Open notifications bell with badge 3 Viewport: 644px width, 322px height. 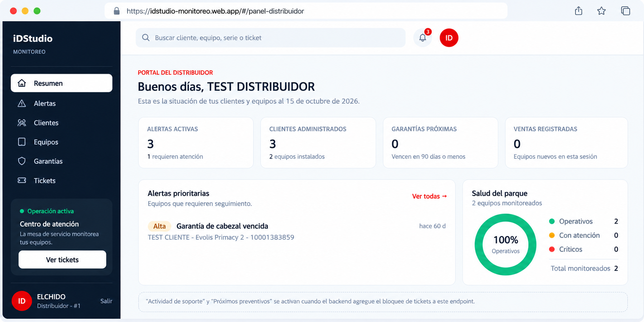coord(423,38)
